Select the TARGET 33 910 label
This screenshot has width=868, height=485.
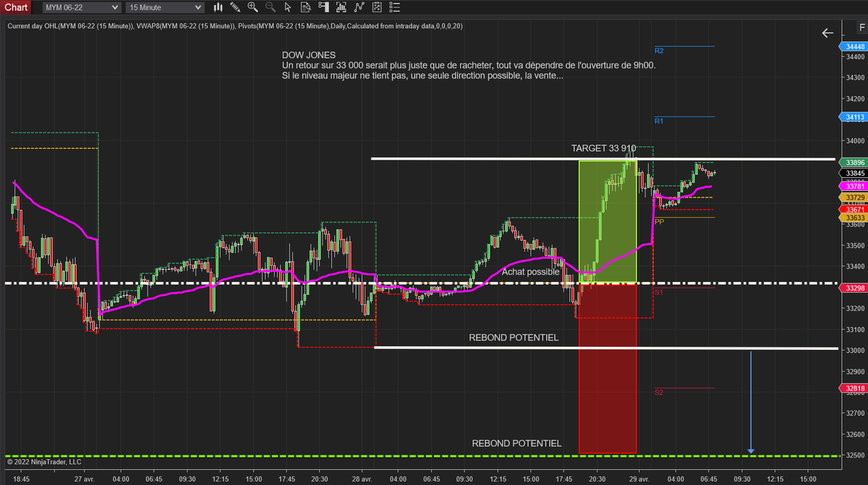[603, 148]
